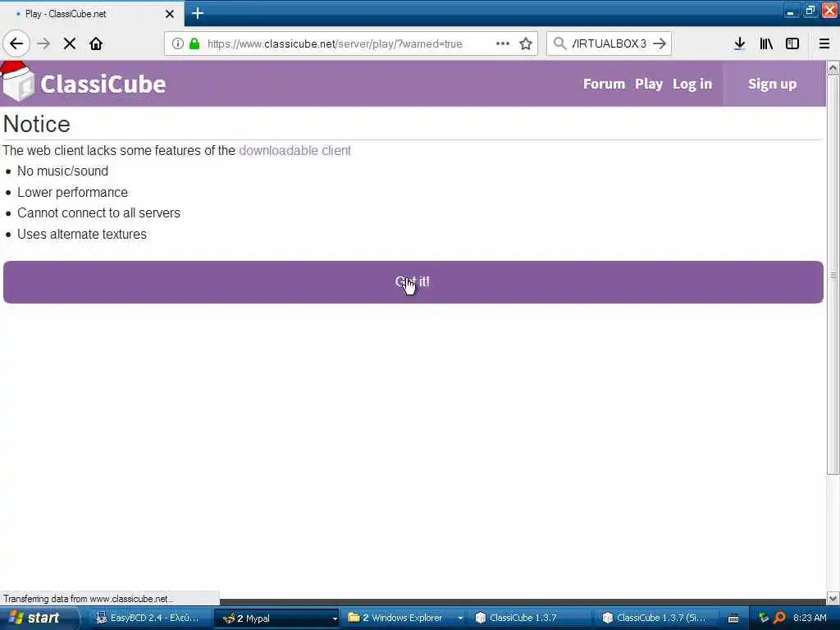Follow the downloadable client link
The image size is (840, 630).
[294, 151]
